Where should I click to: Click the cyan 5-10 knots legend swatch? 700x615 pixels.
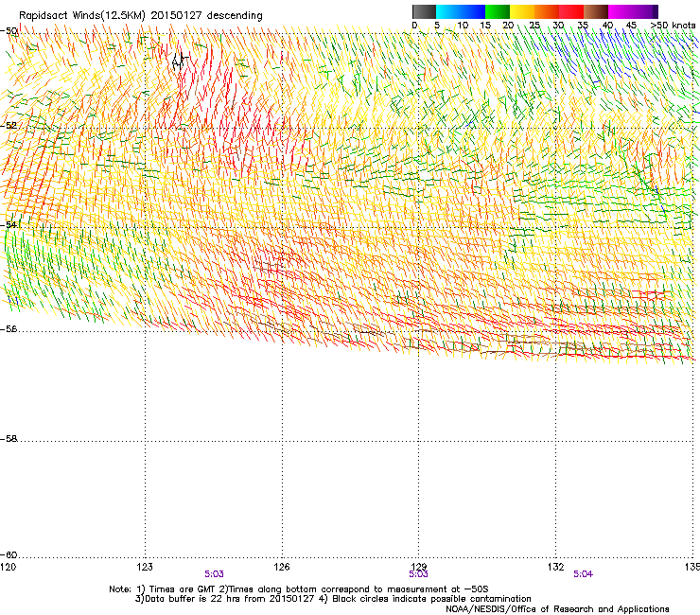coord(448,11)
